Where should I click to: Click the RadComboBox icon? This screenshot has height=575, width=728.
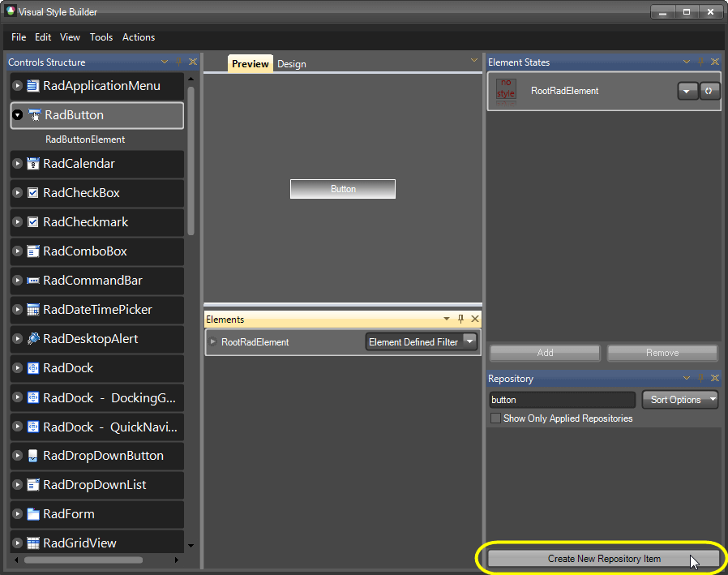tap(33, 251)
